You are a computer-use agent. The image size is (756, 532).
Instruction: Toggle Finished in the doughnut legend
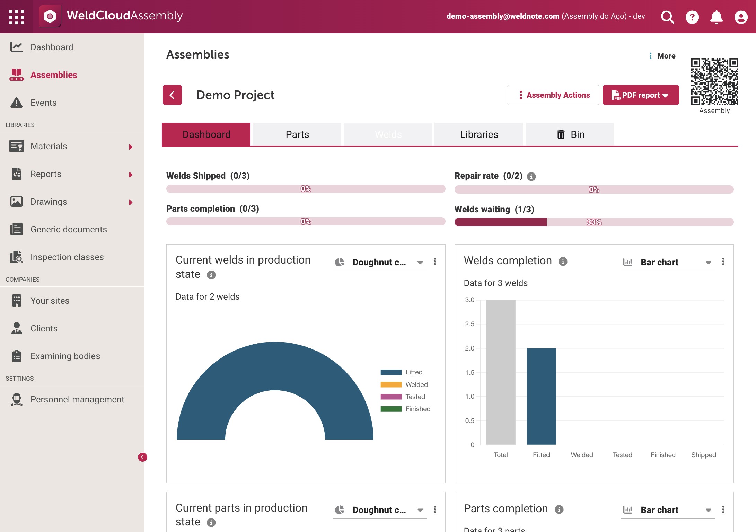405,409
